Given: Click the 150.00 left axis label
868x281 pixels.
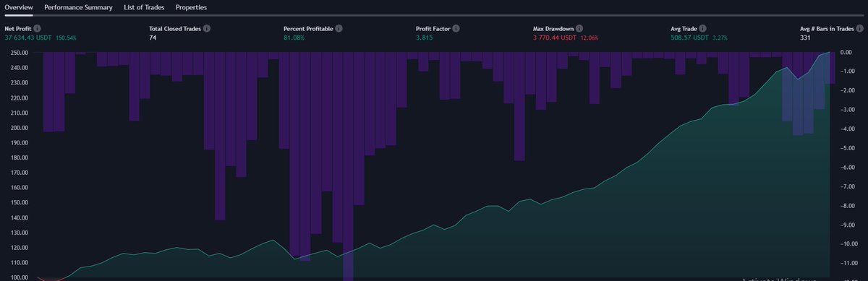Looking at the screenshot, I should coord(20,202).
